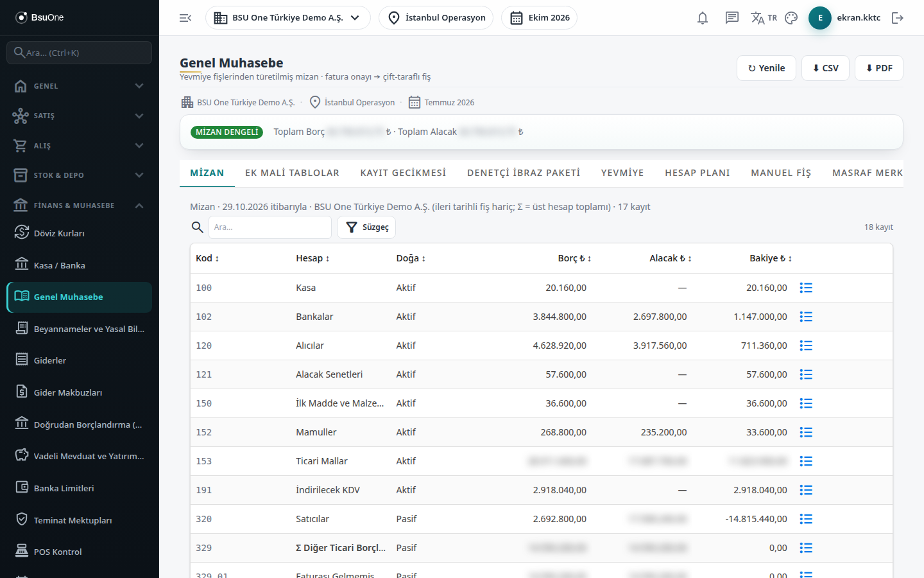
Task: Download the PDF export
Action: pyautogui.click(x=879, y=68)
